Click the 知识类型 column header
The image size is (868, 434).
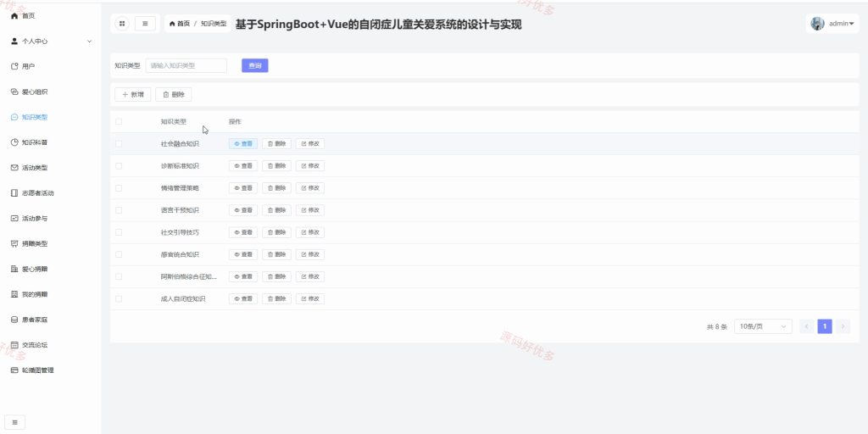tap(174, 122)
